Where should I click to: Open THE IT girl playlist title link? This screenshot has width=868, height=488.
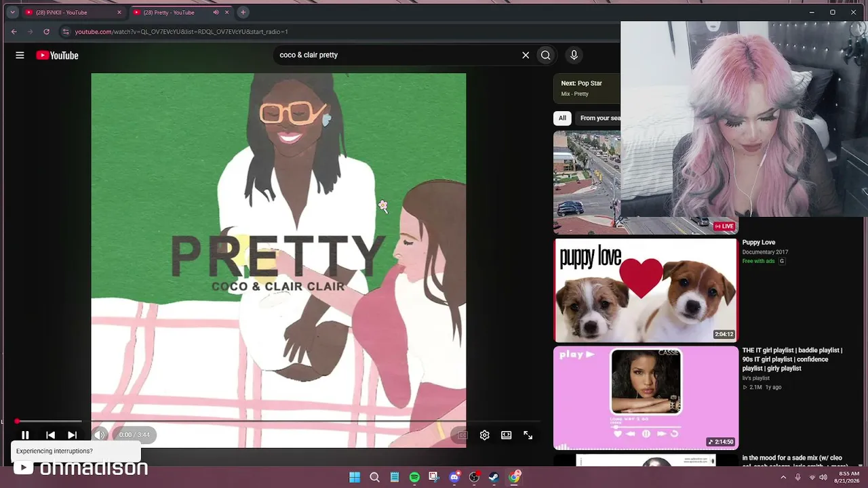[792, 359]
